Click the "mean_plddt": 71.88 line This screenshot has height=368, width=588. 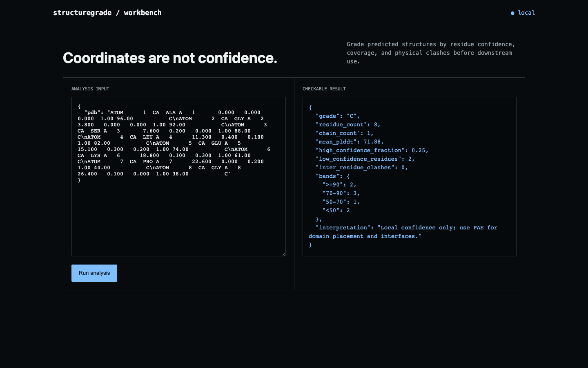point(350,142)
